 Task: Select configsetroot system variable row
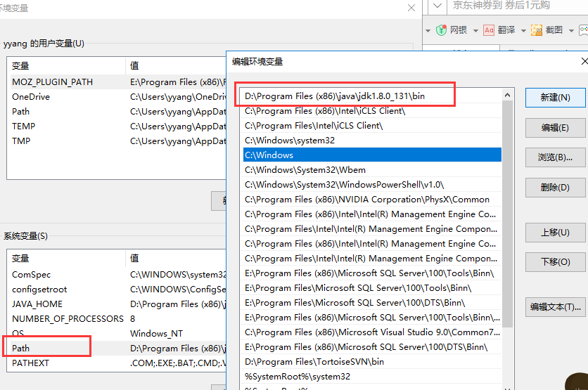pyautogui.click(x=117, y=290)
